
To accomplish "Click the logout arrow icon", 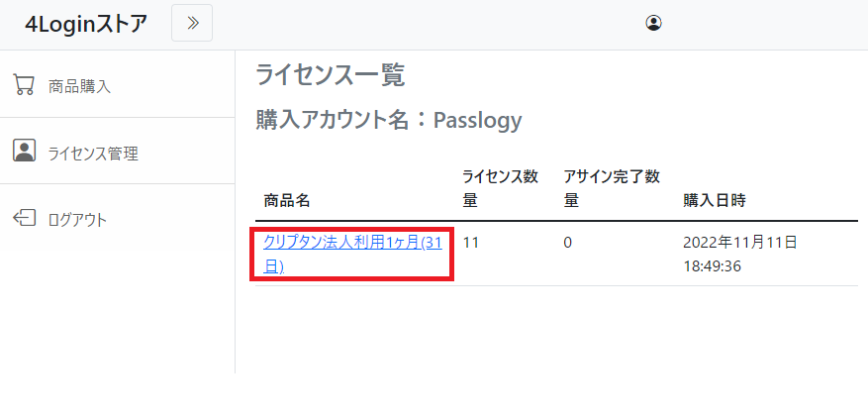I will click(24, 218).
